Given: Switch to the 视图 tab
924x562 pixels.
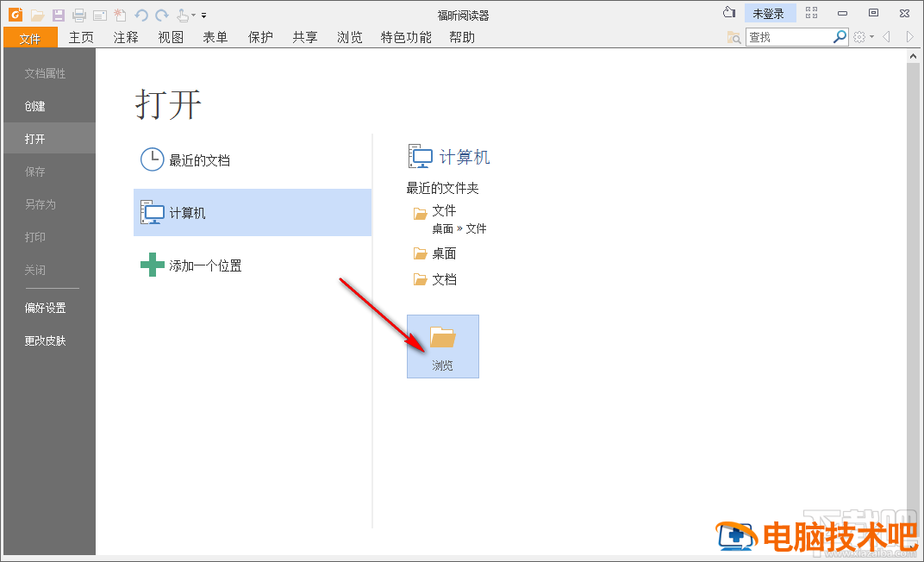Looking at the screenshot, I should (x=171, y=38).
